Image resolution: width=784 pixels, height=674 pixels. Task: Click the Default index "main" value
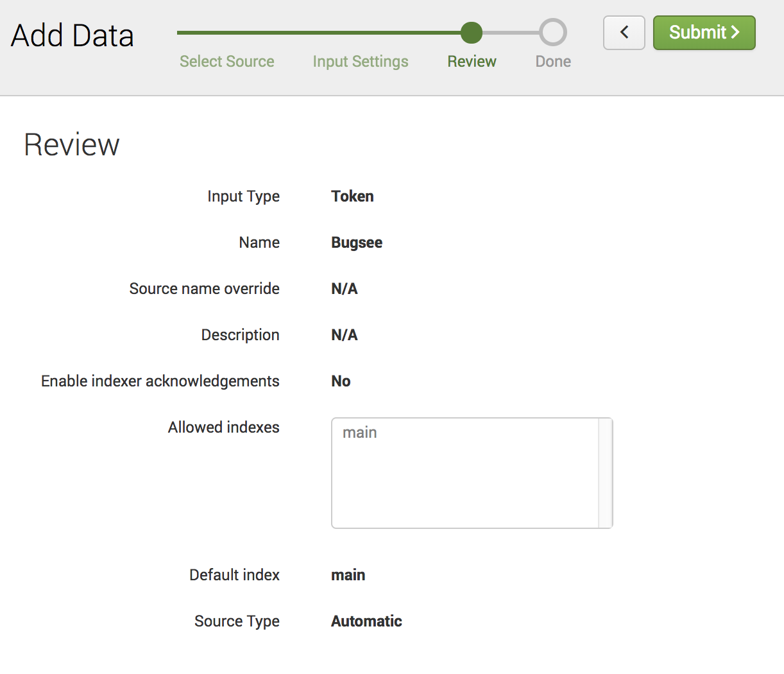[348, 575]
